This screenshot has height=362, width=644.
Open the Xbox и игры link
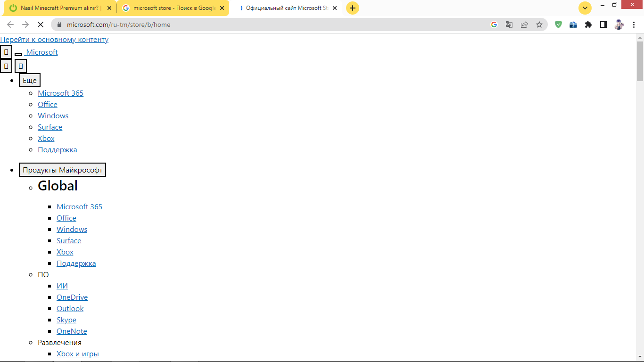coord(78,354)
